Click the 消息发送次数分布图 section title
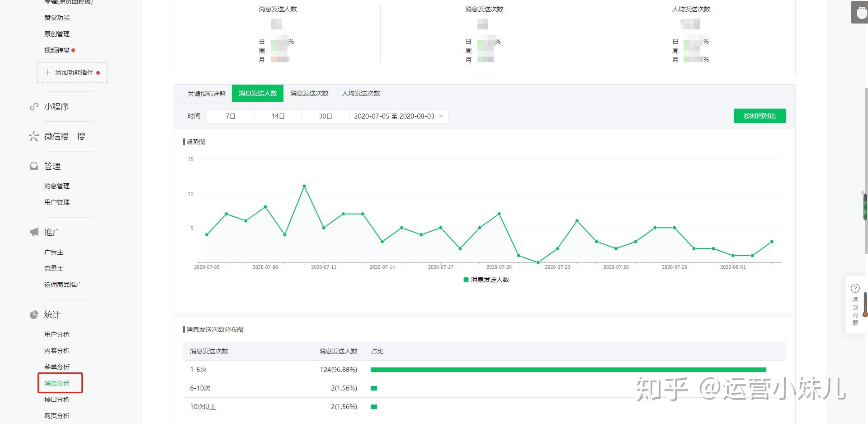This screenshot has width=868, height=424. pyautogui.click(x=215, y=329)
